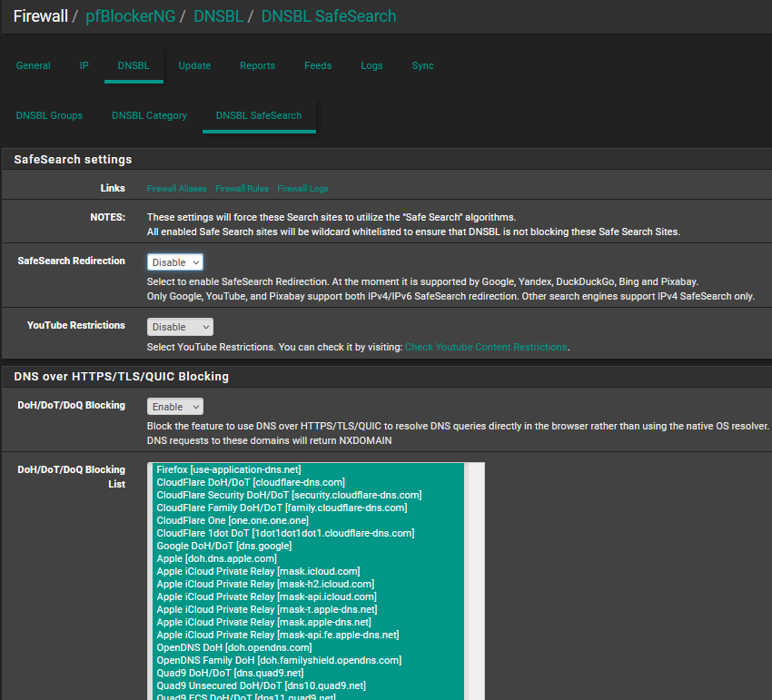Open Check Youtube Content Restrictions link
Image resolution: width=772 pixels, height=700 pixels.
486,347
